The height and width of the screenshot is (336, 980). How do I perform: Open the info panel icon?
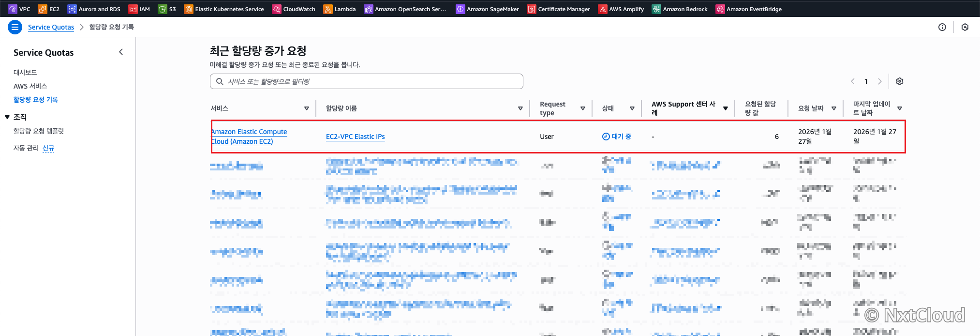tap(942, 27)
